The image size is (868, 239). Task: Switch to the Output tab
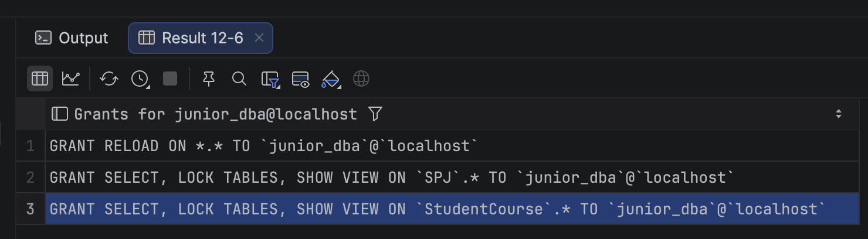[x=72, y=38]
